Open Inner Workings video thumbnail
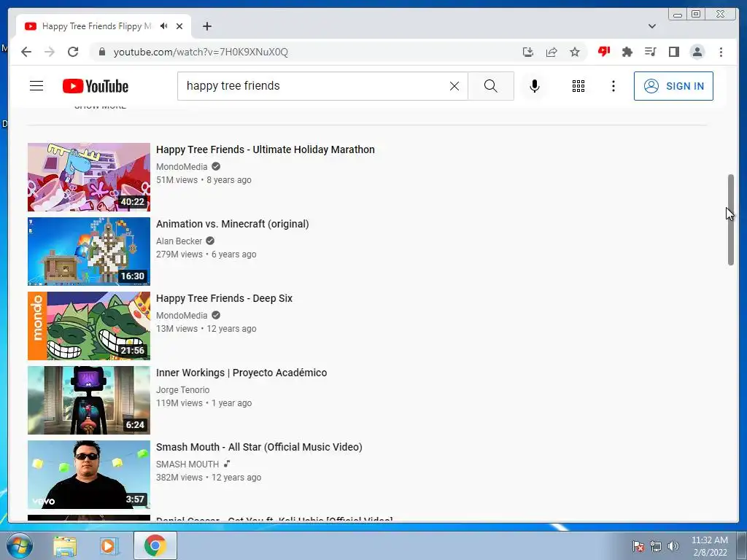This screenshot has width=747, height=560. coord(88,400)
